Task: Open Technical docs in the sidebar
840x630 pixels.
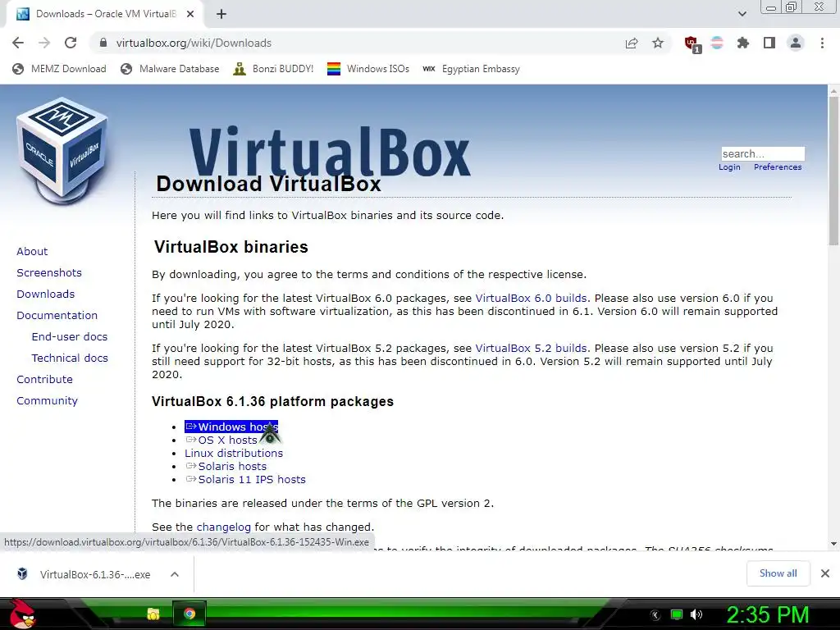Action: (70, 358)
